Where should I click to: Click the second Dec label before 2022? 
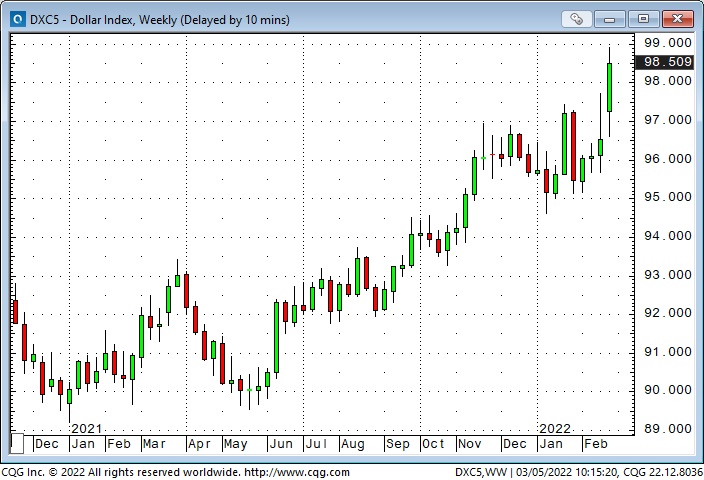515,444
